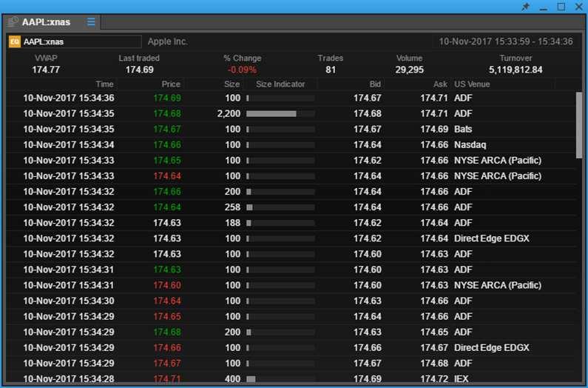The width and height of the screenshot is (588, 388).
Task: Click the time 10-Nov-2017 15:34:30
Action: coord(69,301)
